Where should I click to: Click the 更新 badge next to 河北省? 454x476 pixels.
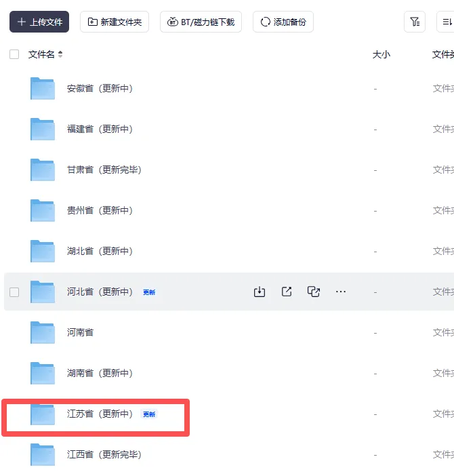coord(149,292)
